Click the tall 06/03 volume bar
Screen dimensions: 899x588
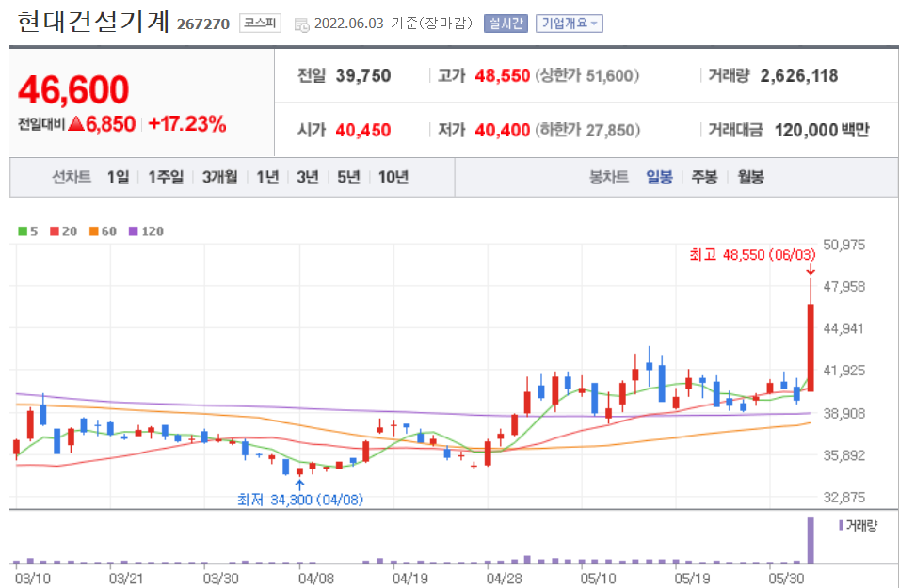(x=811, y=540)
